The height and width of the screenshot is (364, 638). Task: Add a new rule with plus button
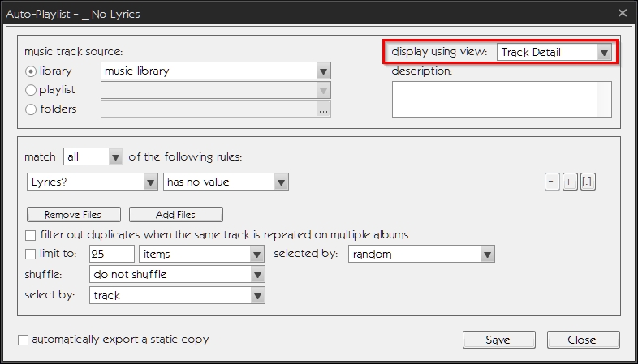(x=570, y=182)
